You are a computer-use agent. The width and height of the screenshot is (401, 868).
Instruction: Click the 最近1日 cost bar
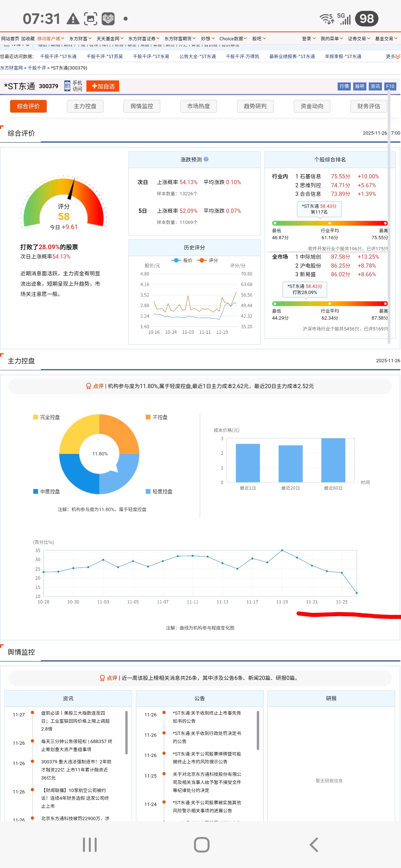pyautogui.click(x=248, y=463)
